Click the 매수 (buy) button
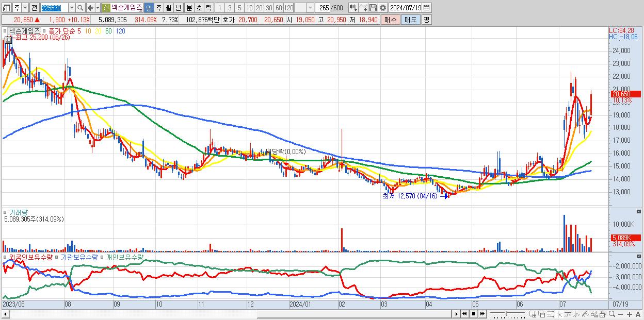Image resolution: width=644 pixels, height=320 pixels. pyautogui.click(x=391, y=20)
